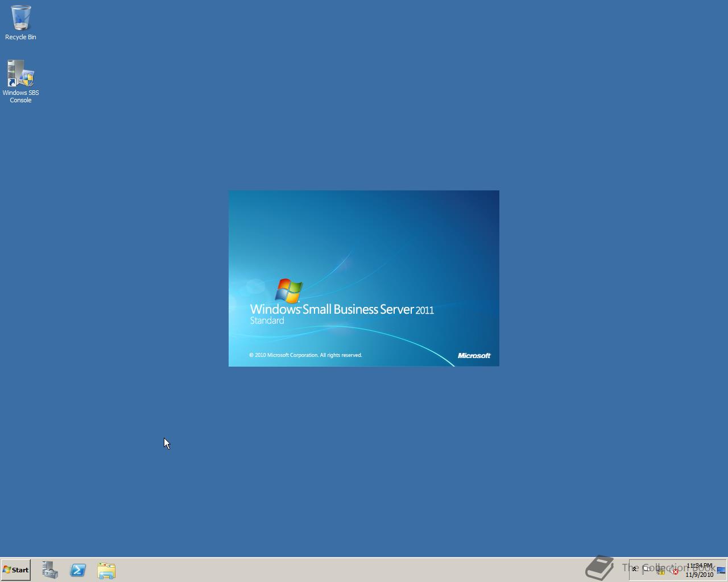Click the muted speaker volume icon

[674, 570]
